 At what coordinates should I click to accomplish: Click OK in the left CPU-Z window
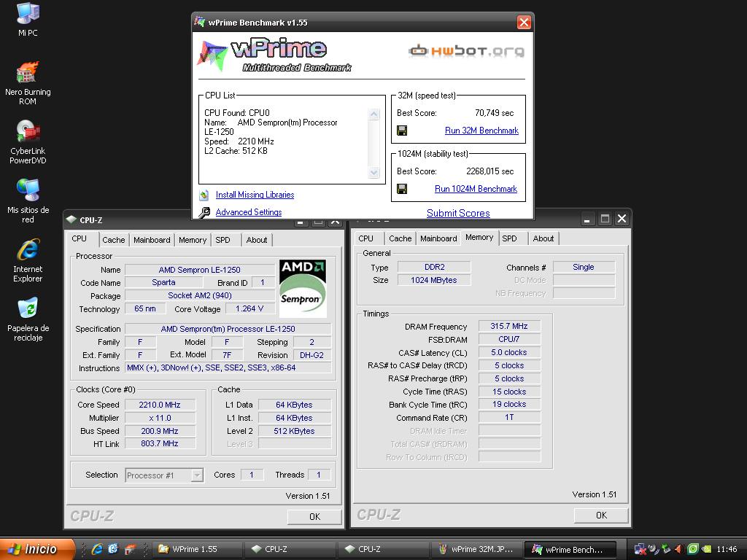(x=314, y=517)
